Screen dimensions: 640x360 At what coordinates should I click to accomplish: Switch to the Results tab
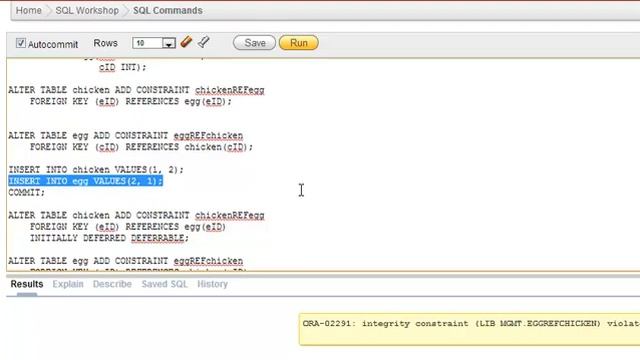(x=27, y=284)
